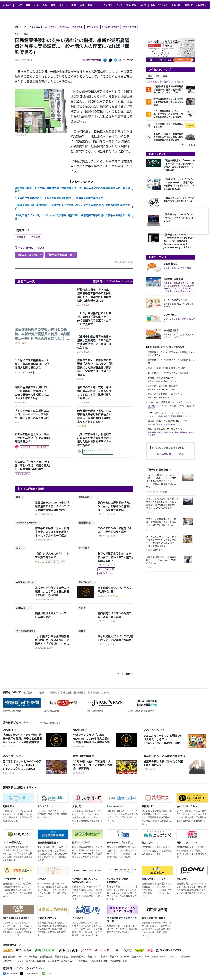Open the DOW JONES 読売新聞Pro logo
210x980 pixels.
click(x=147, y=703)
